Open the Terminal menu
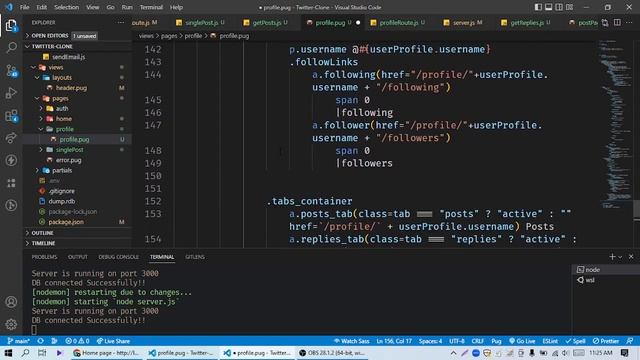Viewport: 640px width, 360px height. click(151, 7)
